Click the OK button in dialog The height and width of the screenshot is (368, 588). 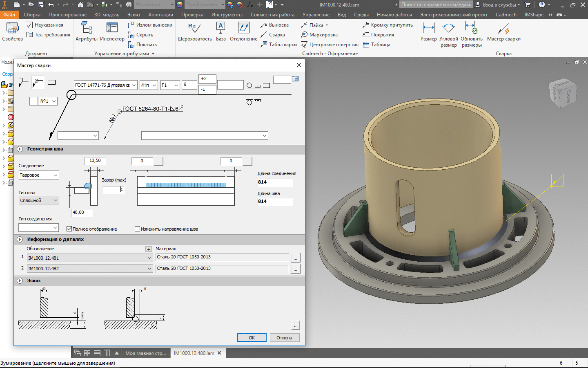coord(252,338)
